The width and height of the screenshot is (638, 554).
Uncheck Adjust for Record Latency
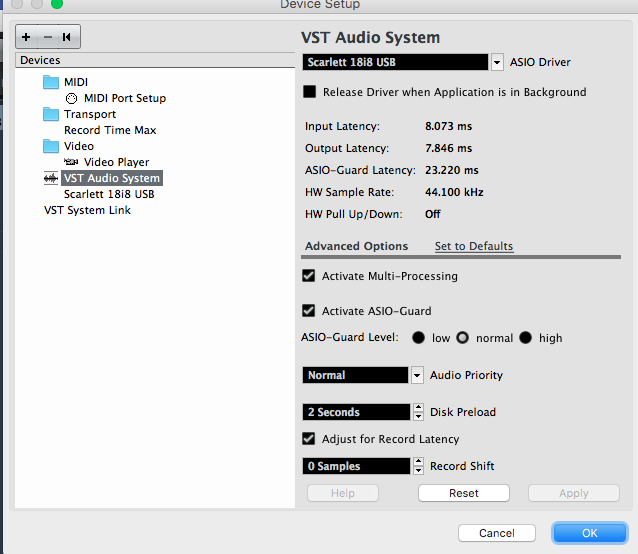coord(308,438)
